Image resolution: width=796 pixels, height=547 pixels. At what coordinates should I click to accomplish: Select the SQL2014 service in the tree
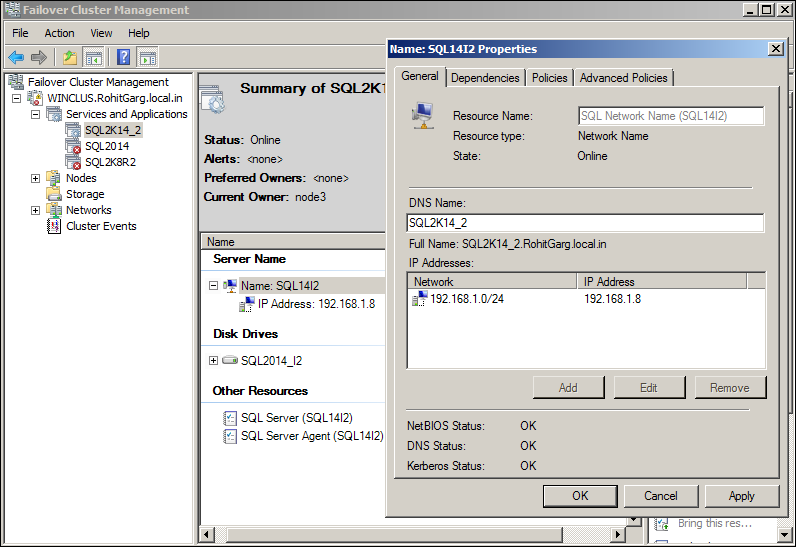106,146
